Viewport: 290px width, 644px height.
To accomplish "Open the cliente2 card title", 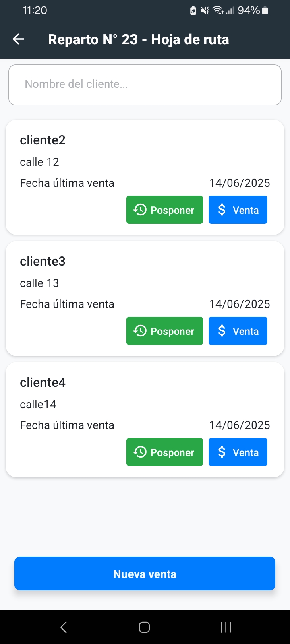I will pos(43,140).
